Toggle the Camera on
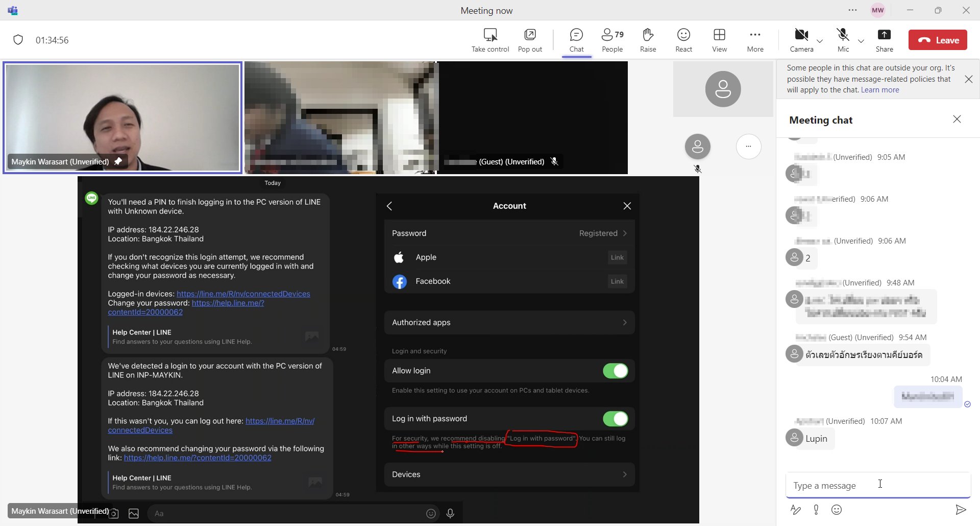This screenshot has height=526, width=980. point(801,35)
